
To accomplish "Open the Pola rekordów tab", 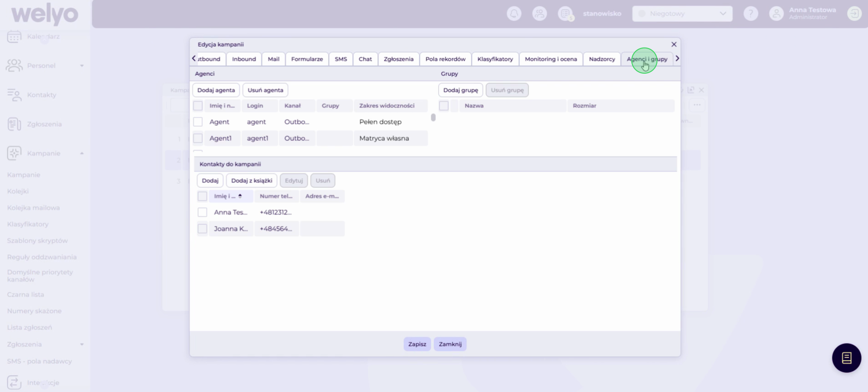I will point(445,59).
